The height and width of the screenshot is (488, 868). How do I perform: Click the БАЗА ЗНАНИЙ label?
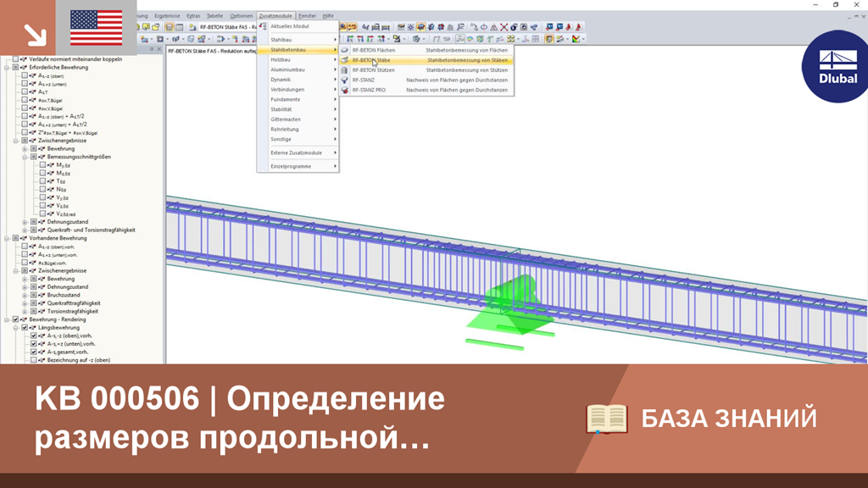pyautogui.click(x=728, y=419)
